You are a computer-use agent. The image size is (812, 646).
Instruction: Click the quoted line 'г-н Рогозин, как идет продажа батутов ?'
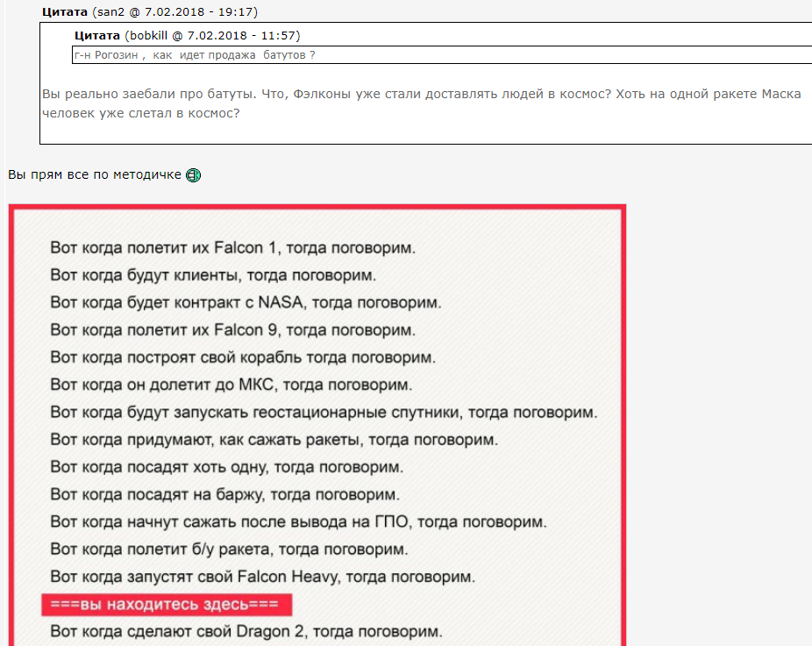pos(195,55)
